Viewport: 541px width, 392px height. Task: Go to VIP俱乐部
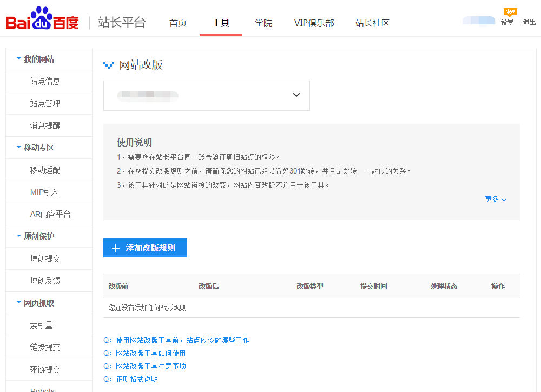(x=314, y=23)
